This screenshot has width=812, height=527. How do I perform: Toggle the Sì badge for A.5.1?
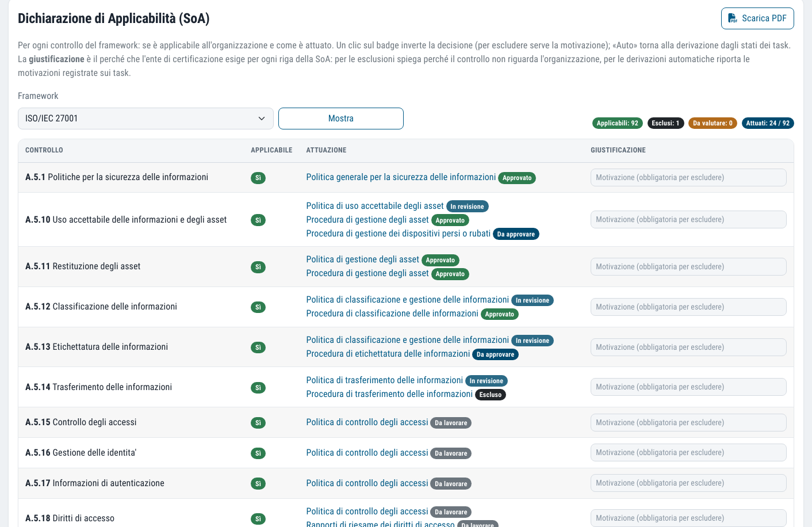tap(258, 178)
